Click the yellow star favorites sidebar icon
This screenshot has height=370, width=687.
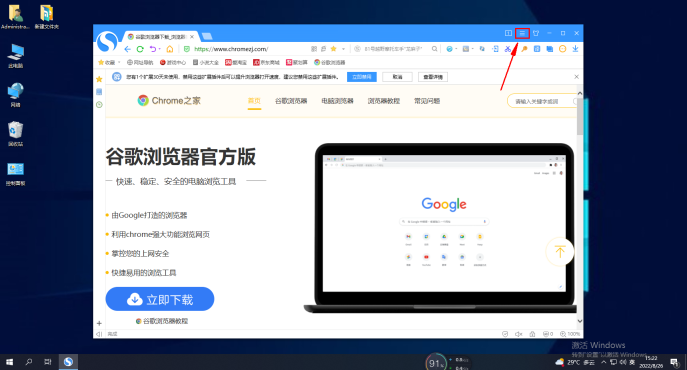pos(99,79)
